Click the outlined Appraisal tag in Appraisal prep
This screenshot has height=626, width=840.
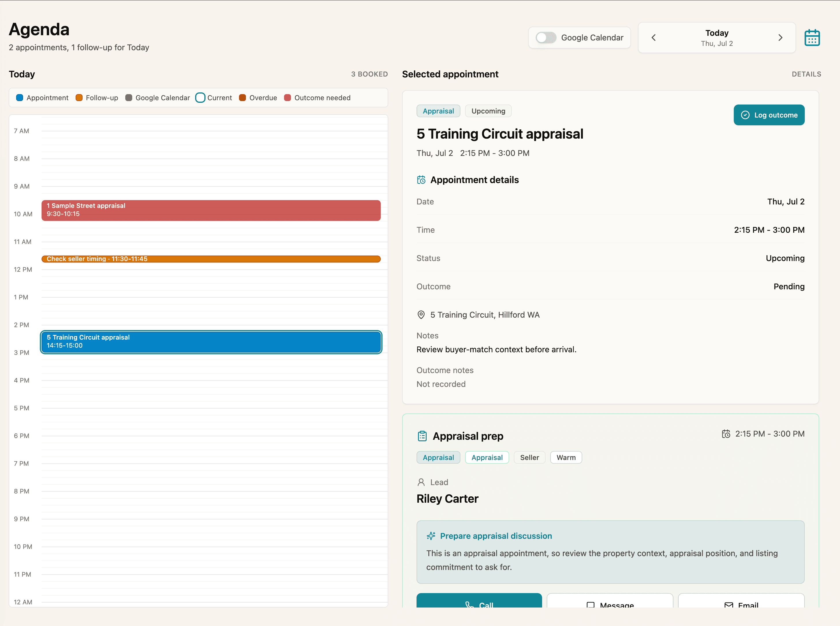click(x=487, y=457)
